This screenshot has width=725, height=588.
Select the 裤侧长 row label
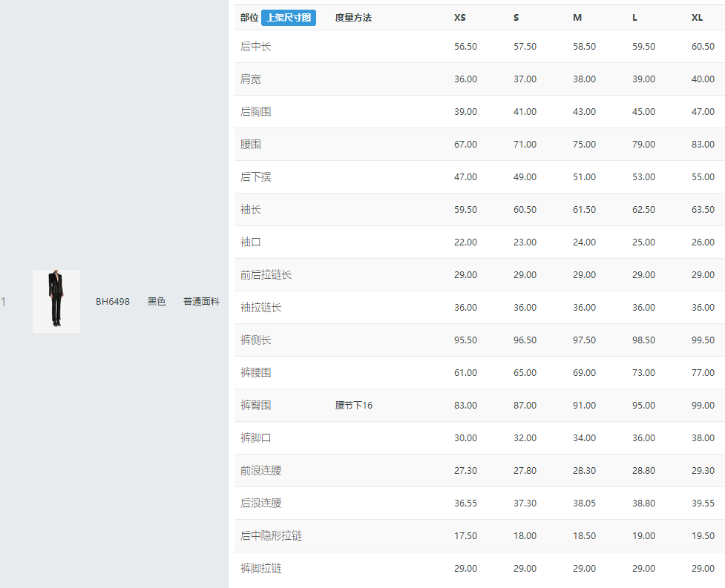256,340
